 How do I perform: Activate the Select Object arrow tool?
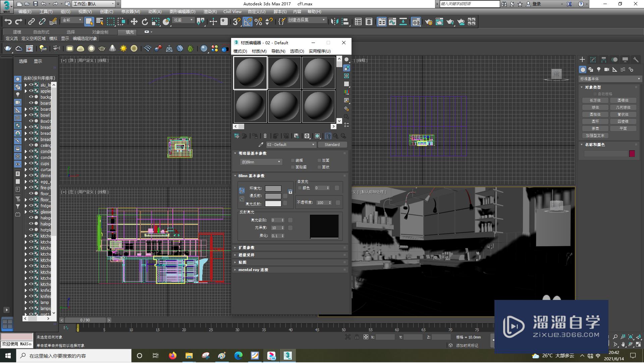[89, 22]
